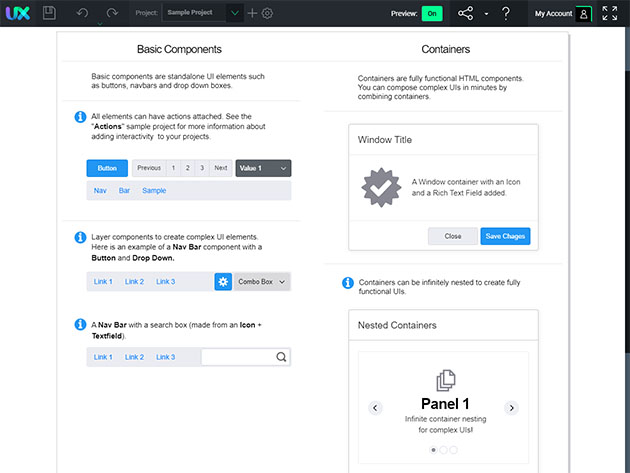Open the Combo Box dropdown
This screenshot has width=630, height=473.
[x=262, y=282]
